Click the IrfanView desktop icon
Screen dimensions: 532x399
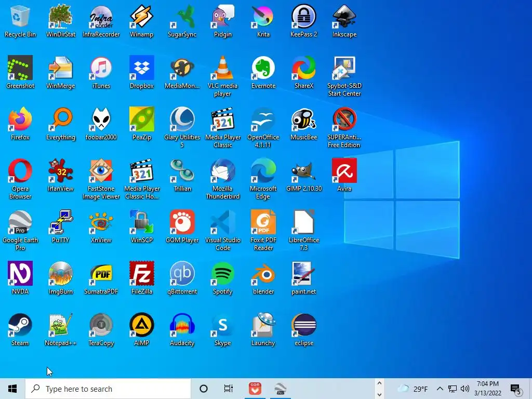pyautogui.click(x=61, y=176)
